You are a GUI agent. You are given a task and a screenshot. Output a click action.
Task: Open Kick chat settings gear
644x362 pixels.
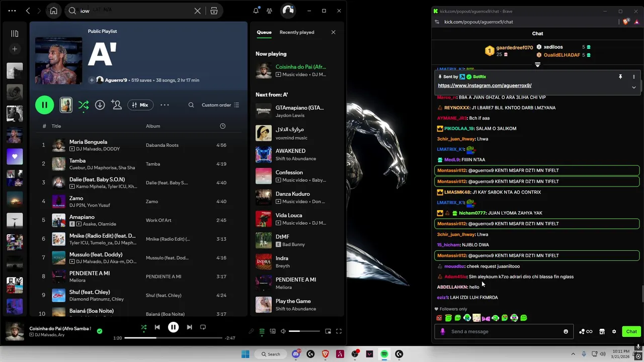click(x=614, y=332)
